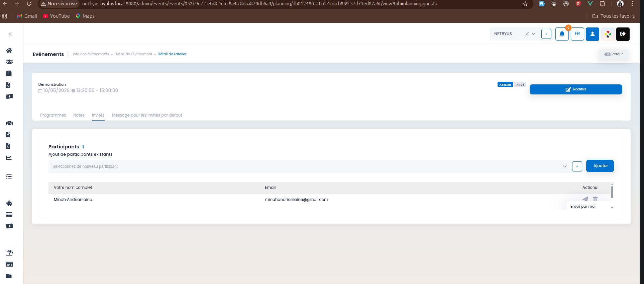Switch language using the FR button

[577, 34]
